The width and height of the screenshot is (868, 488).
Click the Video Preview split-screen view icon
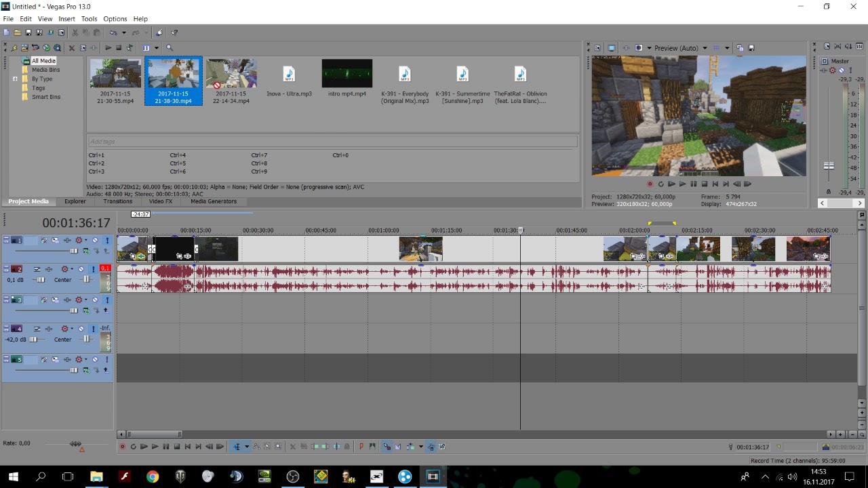tap(639, 48)
